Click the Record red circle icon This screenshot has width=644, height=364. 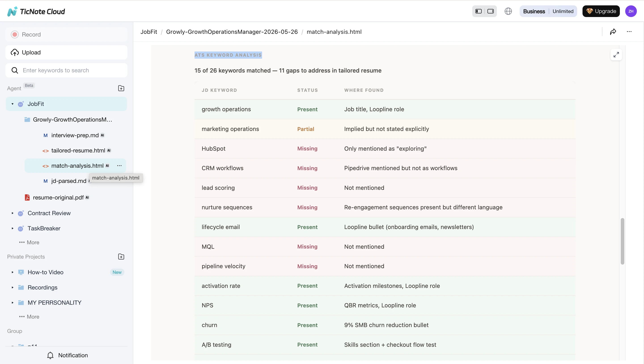click(15, 34)
